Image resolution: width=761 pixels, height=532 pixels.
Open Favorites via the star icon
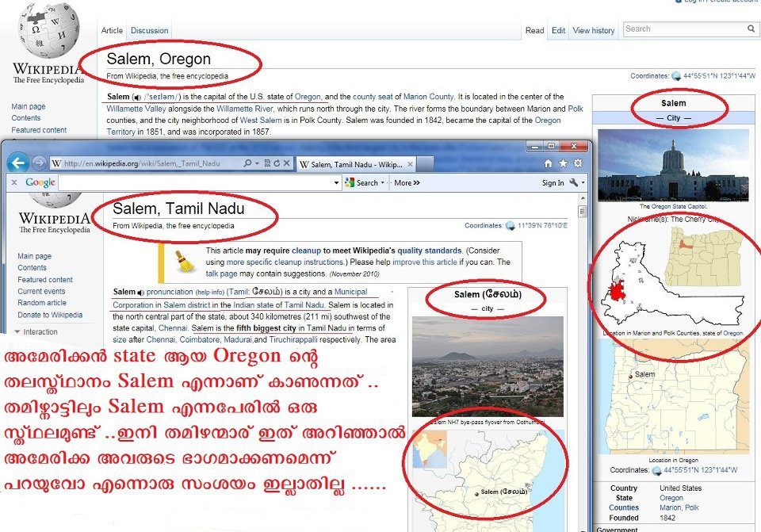click(x=563, y=163)
